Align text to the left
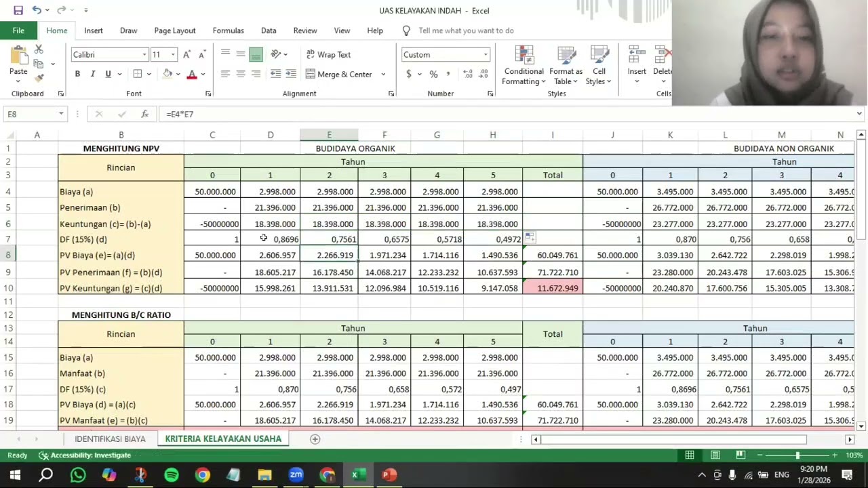The width and height of the screenshot is (868, 488). (x=225, y=74)
